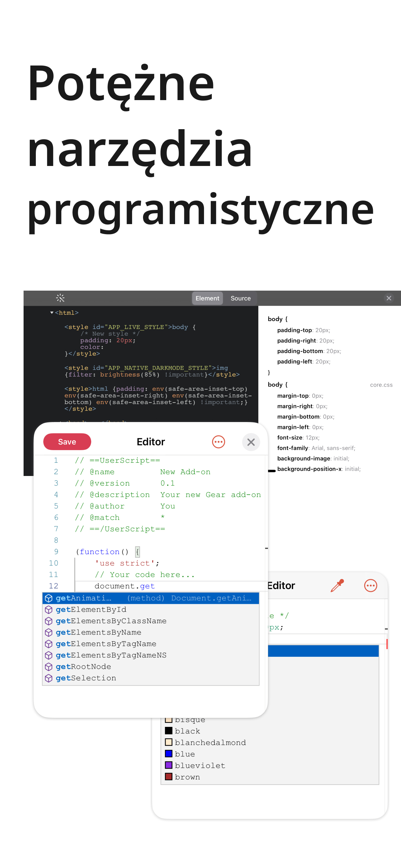The height and width of the screenshot is (868, 401).
Task: Click line number 9 in gutter
Action: tap(56, 552)
